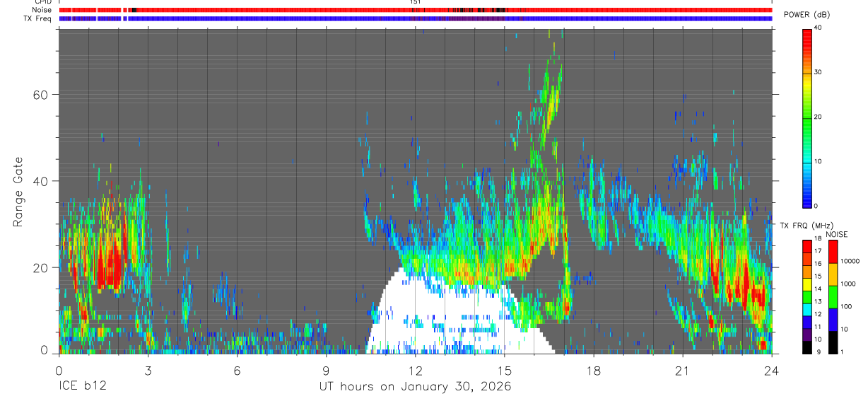Image resolution: width=868 pixels, height=401 pixels.
Task: Pick the cyan 12-13 MHz TX FRQ segment
Action: [807, 310]
